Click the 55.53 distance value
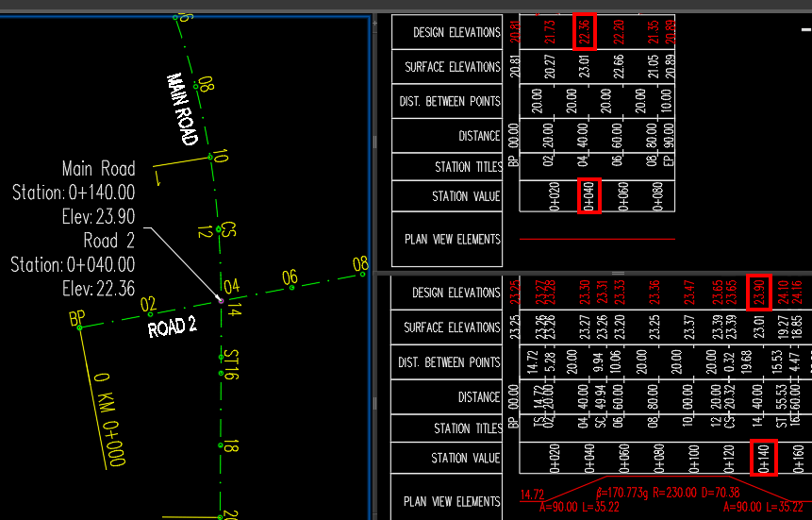Viewport: 812px width, 520px height. (x=783, y=397)
